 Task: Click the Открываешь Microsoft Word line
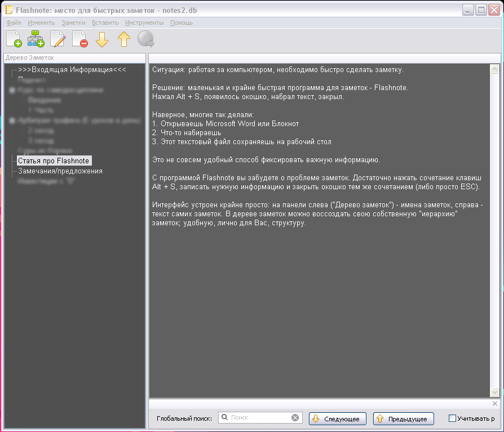coord(226,124)
